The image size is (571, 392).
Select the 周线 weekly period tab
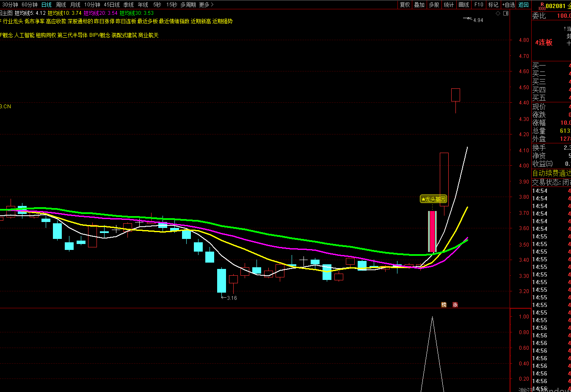pyautogui.click(x=61, y=5)
